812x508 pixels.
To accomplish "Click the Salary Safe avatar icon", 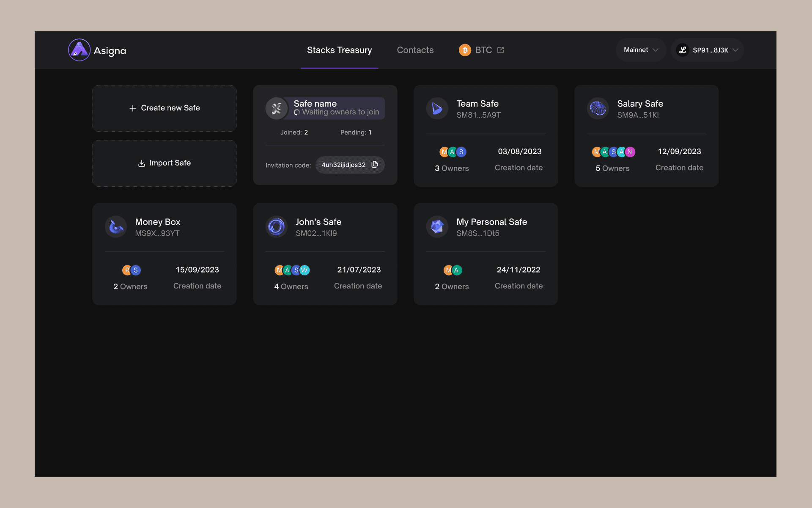I will (598, 109).
